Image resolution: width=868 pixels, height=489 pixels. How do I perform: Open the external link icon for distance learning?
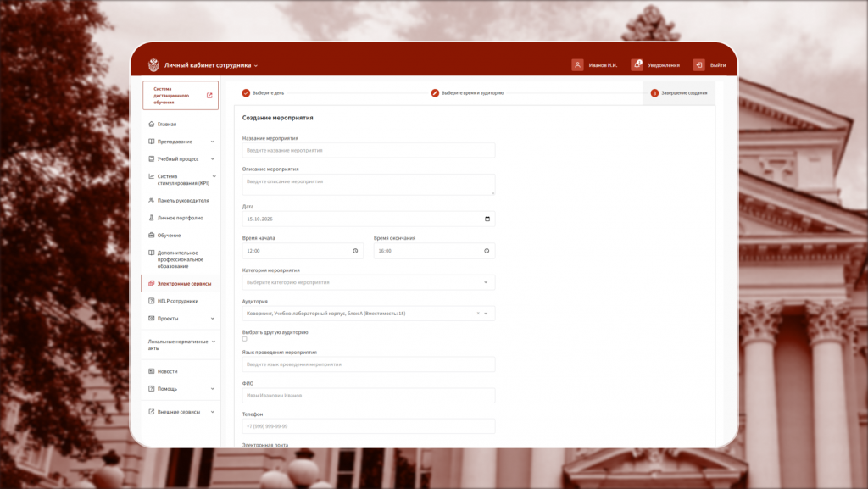point(209,95)
